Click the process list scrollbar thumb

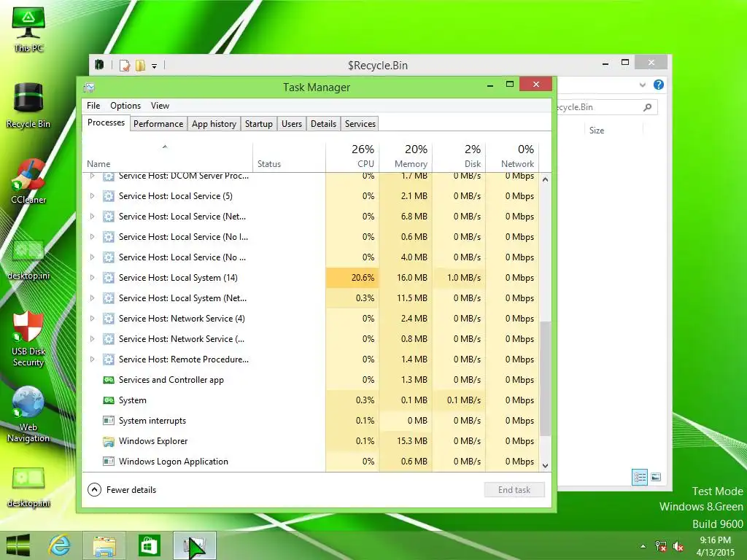point(546,378)
